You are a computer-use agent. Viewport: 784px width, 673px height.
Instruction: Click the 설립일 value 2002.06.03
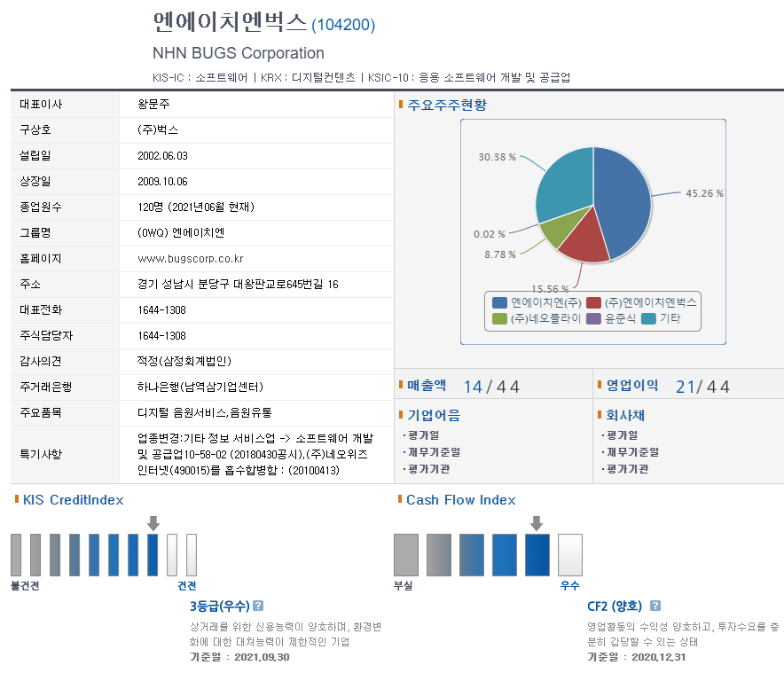click(x=162, y=155)
